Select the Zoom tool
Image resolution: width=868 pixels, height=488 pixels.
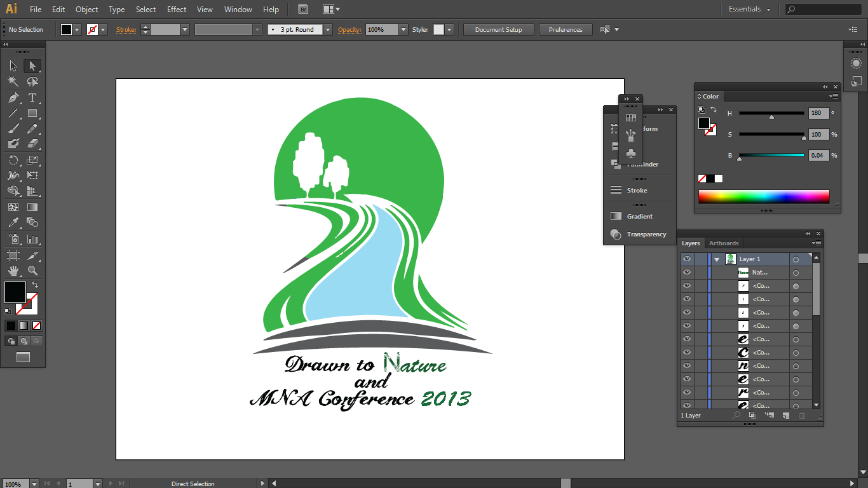coord(32,271)
